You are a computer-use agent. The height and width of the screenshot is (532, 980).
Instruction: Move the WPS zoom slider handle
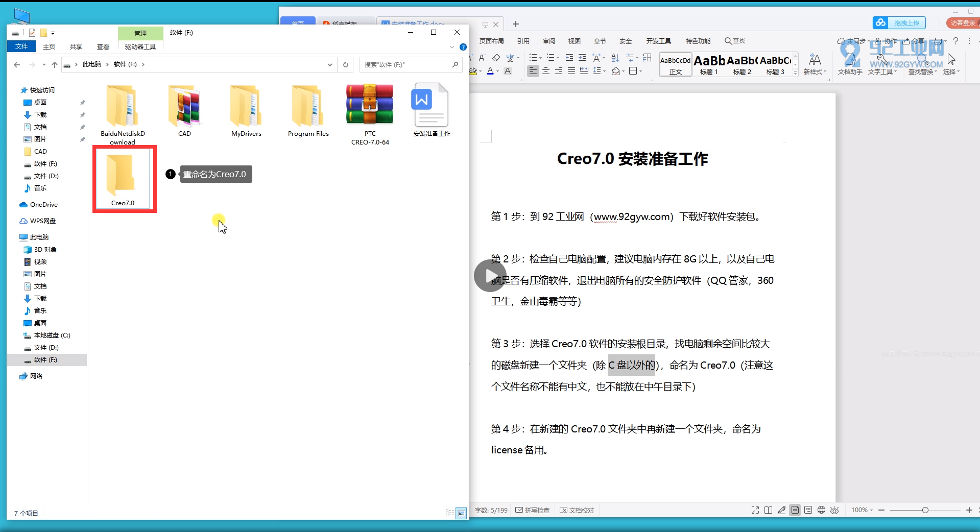click(x=925, y=510)
